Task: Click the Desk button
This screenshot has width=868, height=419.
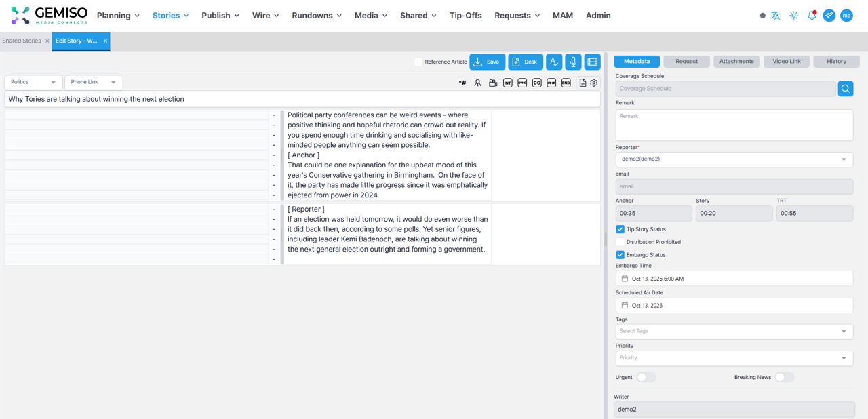Action: pos(526,62)
